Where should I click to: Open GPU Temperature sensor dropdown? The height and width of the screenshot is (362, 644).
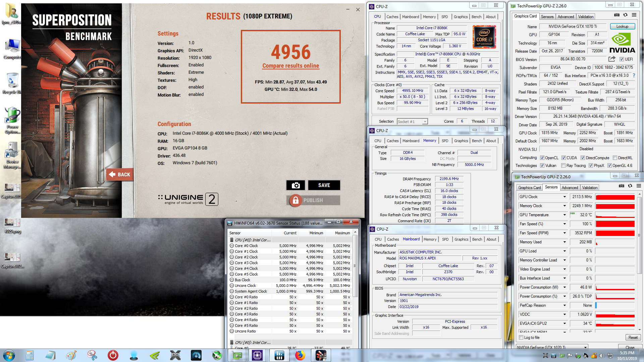pyautogui.click(x=565, y=215)
